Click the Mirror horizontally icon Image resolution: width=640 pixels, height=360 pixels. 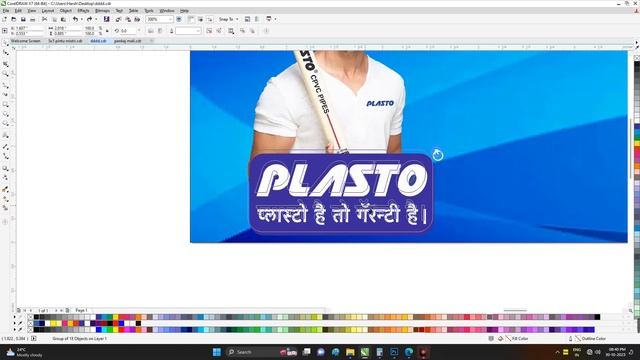coord(151,31)
